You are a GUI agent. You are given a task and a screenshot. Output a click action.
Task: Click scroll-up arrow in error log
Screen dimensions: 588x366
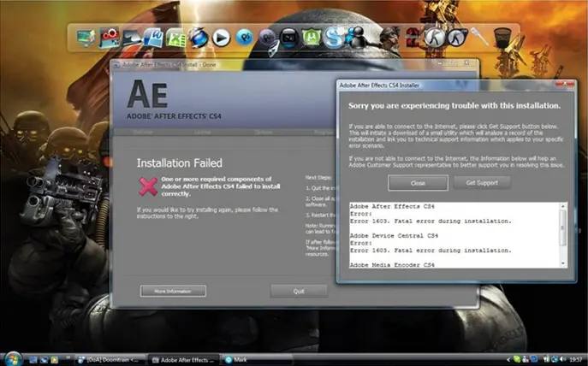pos(562,206)
